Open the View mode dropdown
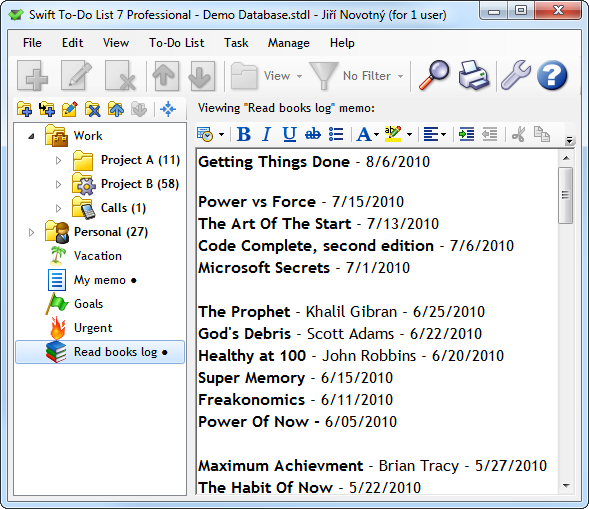This screenshot has width=589, height=509. click(x=267, y=76)
